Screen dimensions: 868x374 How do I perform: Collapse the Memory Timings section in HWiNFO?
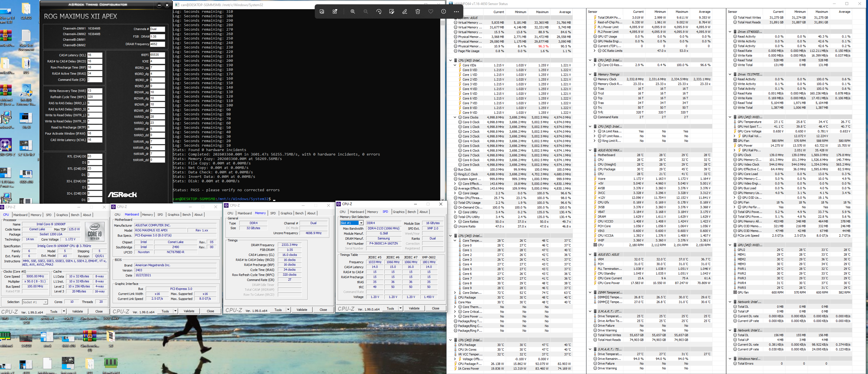[x=590, y=74]
